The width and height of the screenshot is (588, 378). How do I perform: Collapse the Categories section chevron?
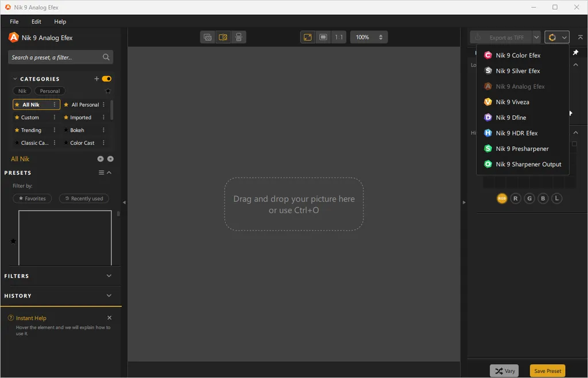[x=15, y=79]
